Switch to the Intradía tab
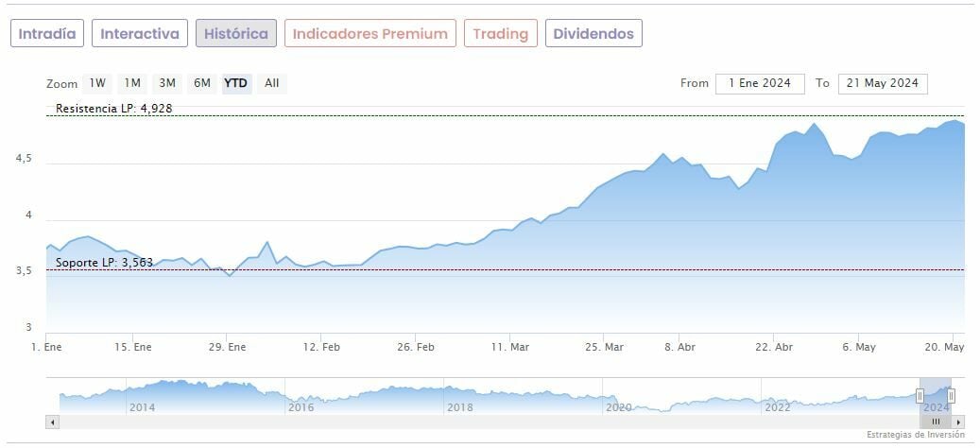The image size is (980, 448). coord(47,34)
